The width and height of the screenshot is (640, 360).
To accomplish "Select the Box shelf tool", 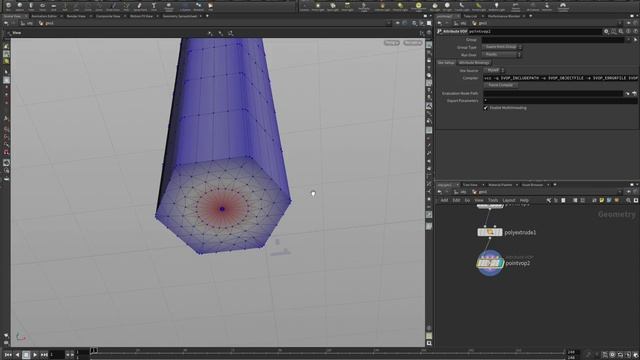I will [x=9, y=6].
